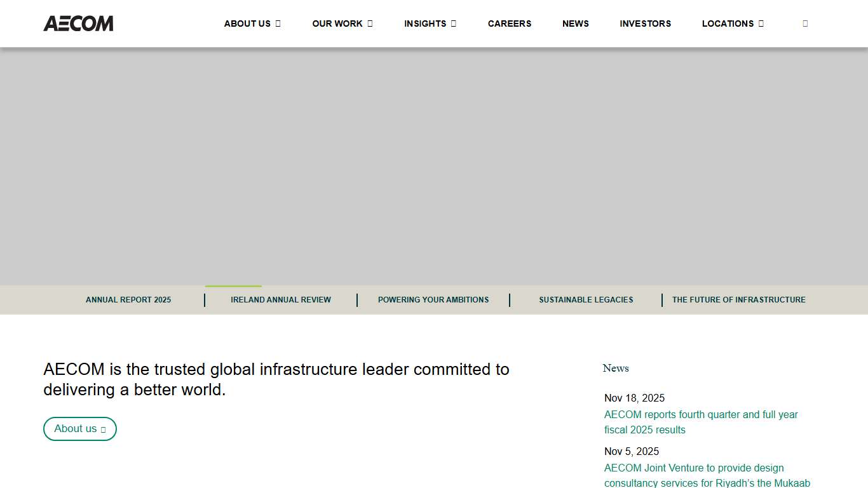Click the AECOM logo
Screen dimensions: 868x488
78,24
